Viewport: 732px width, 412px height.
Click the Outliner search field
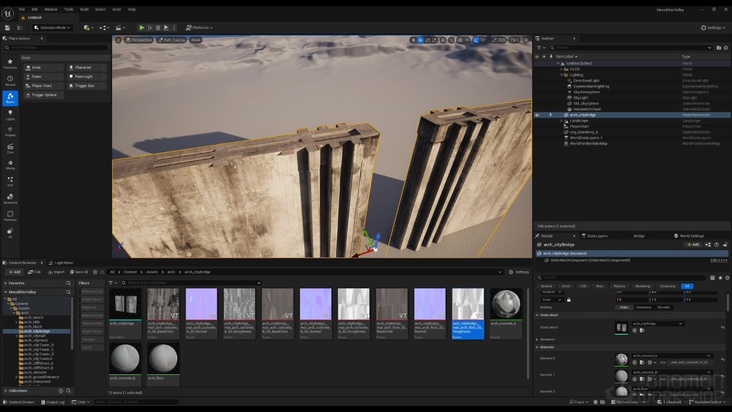pos(630,48)
